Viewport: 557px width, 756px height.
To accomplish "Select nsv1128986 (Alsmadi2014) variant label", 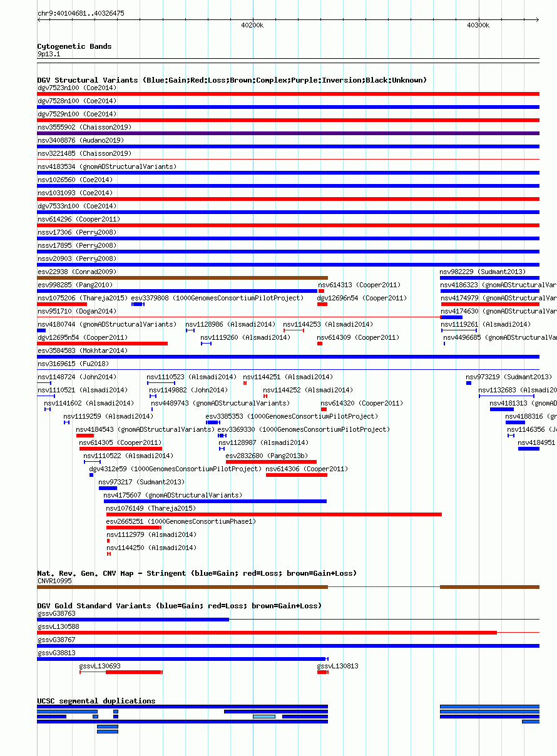I will 230,324.
